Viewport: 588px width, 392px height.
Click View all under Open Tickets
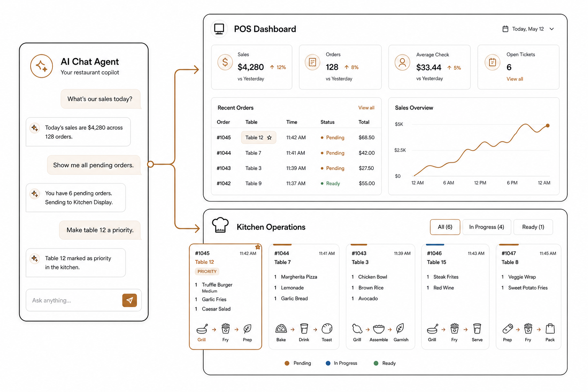click(515, 79)
